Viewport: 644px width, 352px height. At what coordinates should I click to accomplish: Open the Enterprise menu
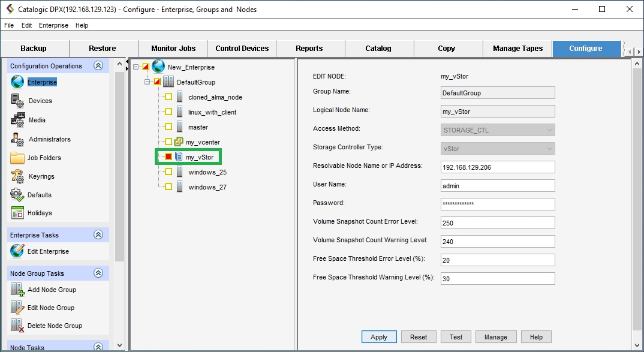click(53, 25)
